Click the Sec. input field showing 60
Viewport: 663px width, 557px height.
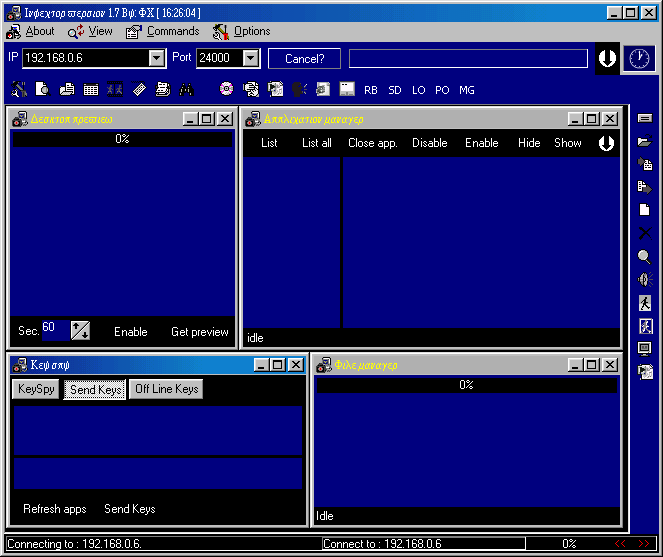[x=54, y=330]
